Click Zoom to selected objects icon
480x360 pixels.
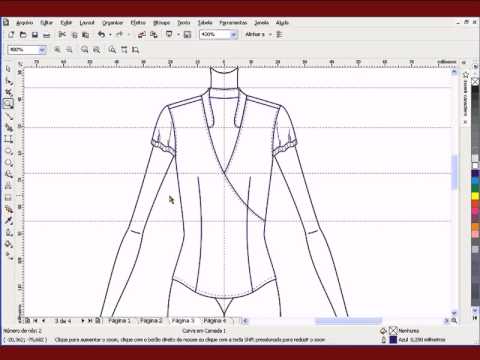coord(85,50)
